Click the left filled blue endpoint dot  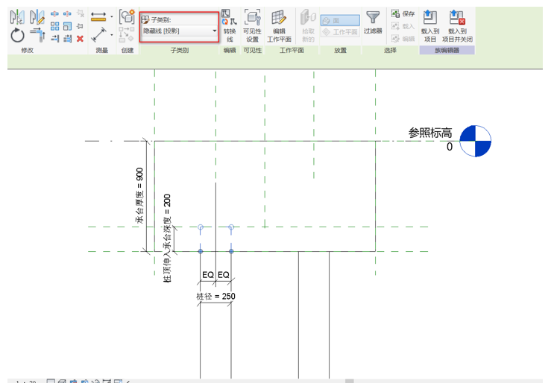click(201, 251)
